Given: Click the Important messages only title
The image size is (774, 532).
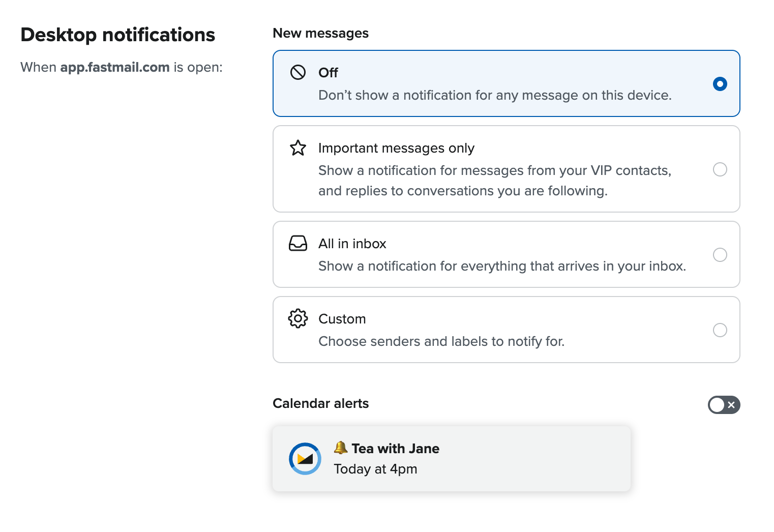Looking at the screenshot, I should pos(396,148).
